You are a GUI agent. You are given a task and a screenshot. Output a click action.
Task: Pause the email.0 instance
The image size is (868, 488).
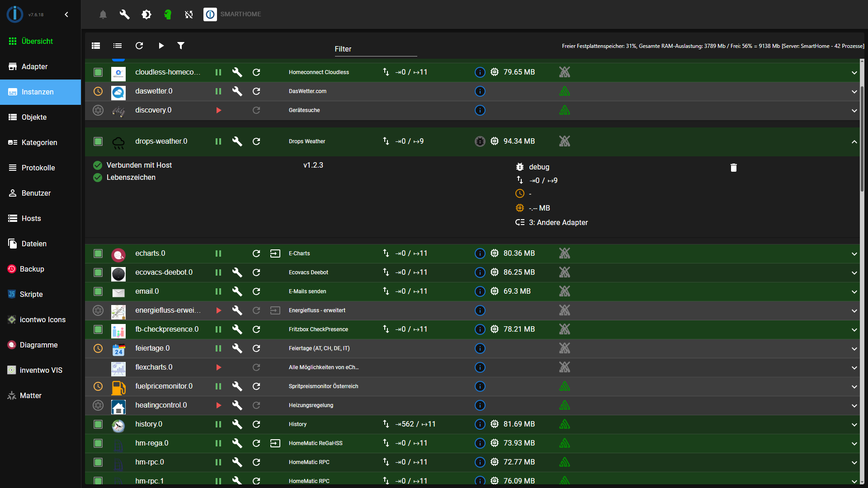click(218, 291)
